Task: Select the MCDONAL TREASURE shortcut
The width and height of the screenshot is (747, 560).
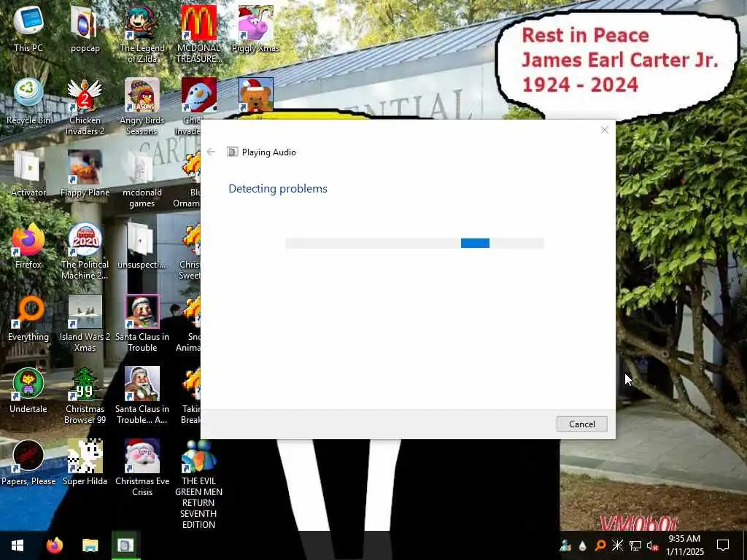Action: (198, 34)
